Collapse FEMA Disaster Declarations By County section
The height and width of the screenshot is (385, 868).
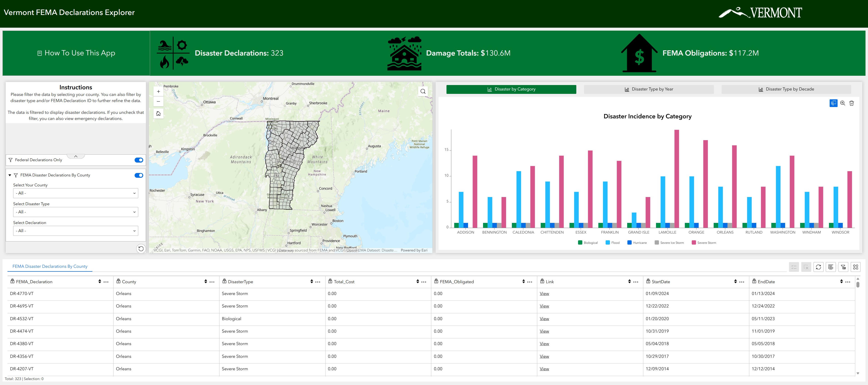pyautogui.click(x=10, y=175)
